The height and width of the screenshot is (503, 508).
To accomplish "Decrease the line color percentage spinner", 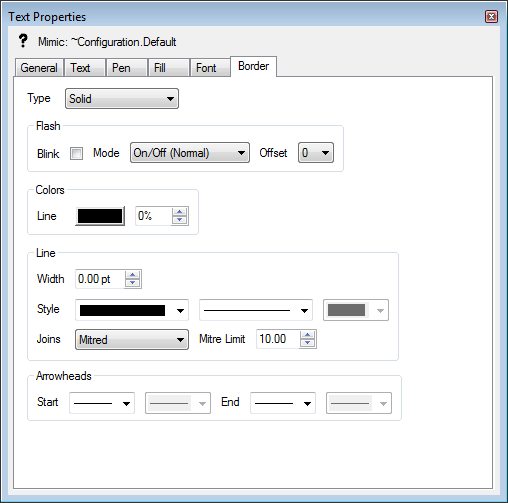I will (x=180, y=220).
